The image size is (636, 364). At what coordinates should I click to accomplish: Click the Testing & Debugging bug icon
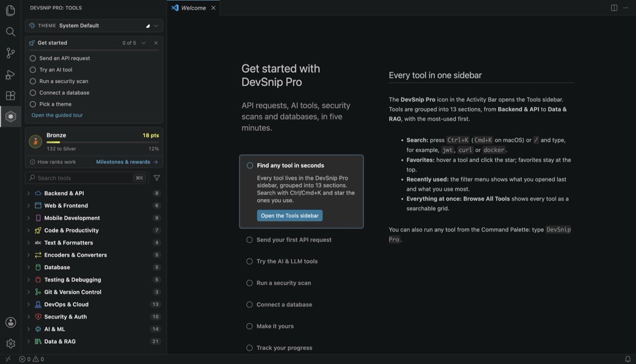point(38,280)
